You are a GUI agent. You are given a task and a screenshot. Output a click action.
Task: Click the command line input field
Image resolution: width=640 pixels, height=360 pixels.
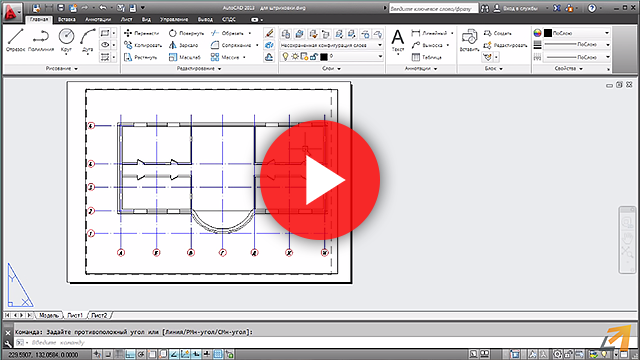[322, 343]
